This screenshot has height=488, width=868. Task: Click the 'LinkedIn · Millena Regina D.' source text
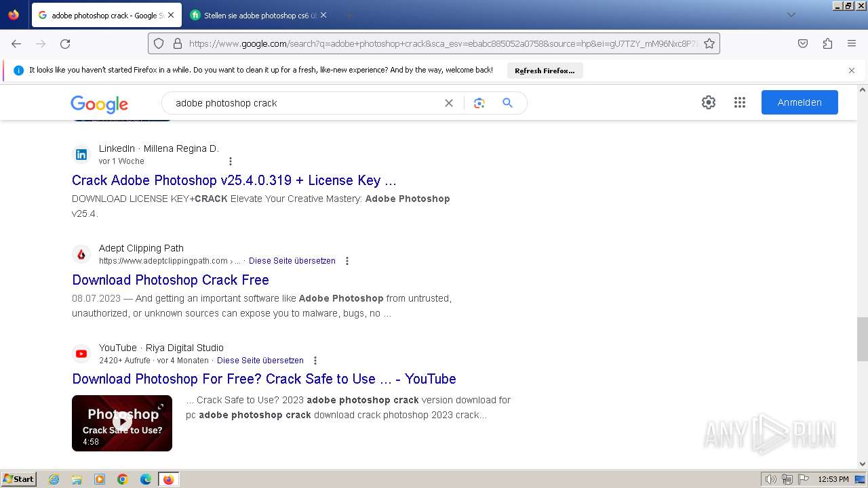click(159, 148)
